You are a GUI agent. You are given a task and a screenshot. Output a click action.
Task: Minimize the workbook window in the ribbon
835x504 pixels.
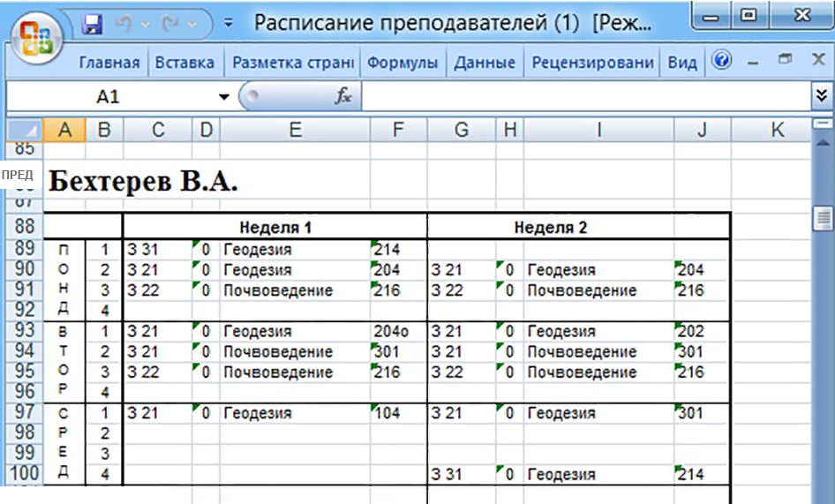[x=753, y=63]
